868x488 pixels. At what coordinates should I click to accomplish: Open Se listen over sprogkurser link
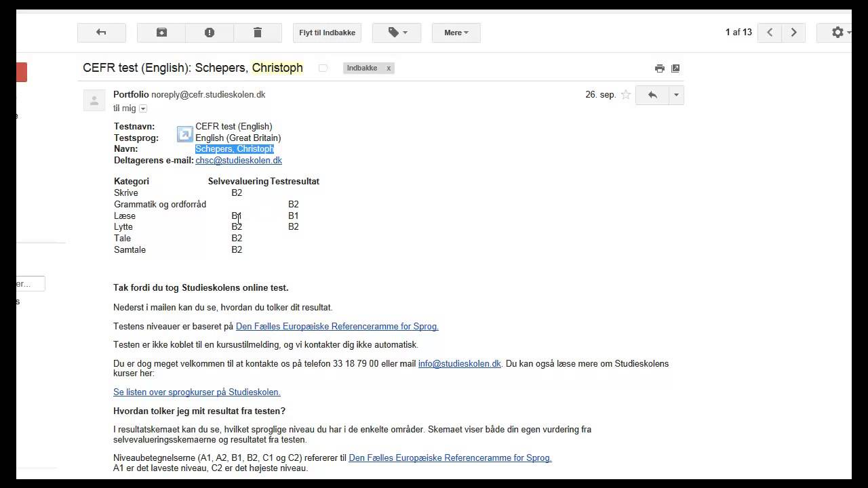[197, 392]
